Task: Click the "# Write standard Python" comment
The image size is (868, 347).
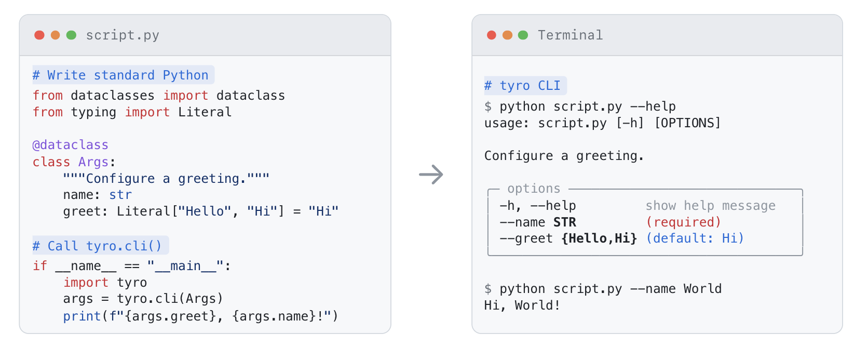Action: point(123,75)
